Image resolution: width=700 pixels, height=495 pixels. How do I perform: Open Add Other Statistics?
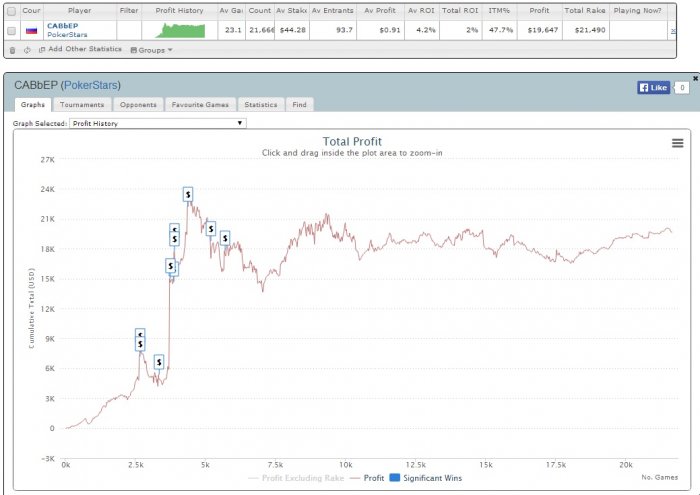tap(85, 49)
